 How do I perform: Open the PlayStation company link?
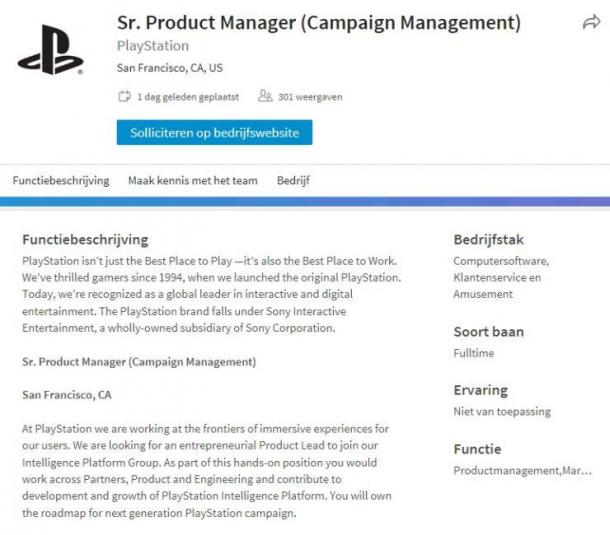[x=153, y=46]
